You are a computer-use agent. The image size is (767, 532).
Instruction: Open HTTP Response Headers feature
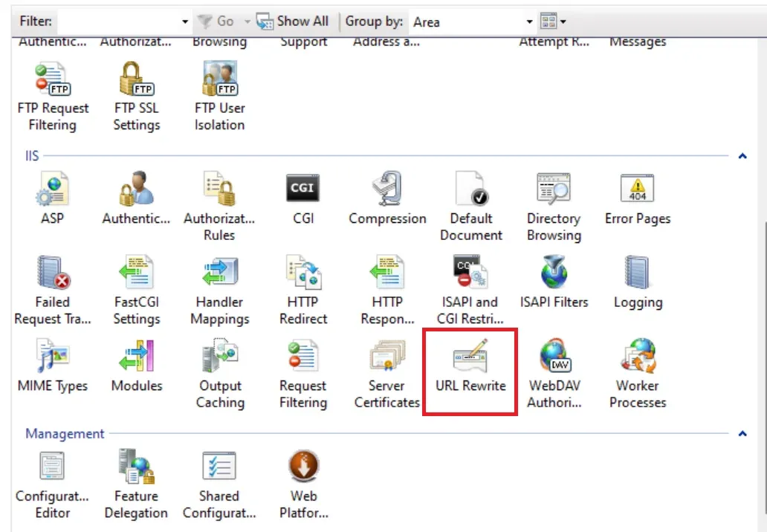click(x=387, y=290)
